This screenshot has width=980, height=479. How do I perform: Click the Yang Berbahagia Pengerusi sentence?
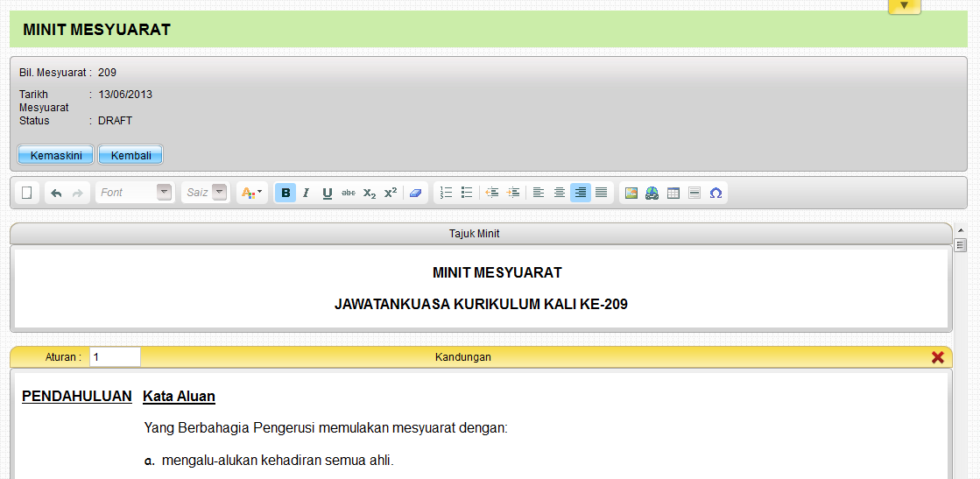point(326,428)
